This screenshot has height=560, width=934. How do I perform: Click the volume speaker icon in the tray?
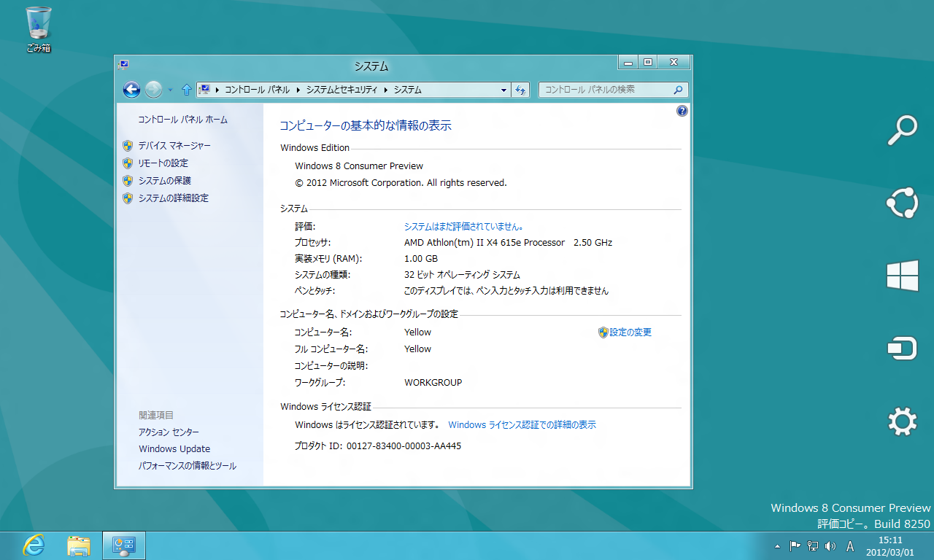pos(830,545)
